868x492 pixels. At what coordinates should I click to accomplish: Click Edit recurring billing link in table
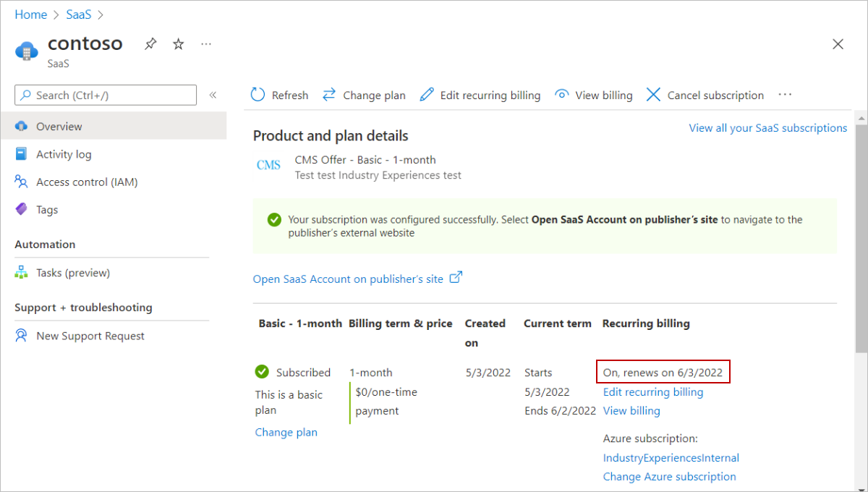pos(653,392)
